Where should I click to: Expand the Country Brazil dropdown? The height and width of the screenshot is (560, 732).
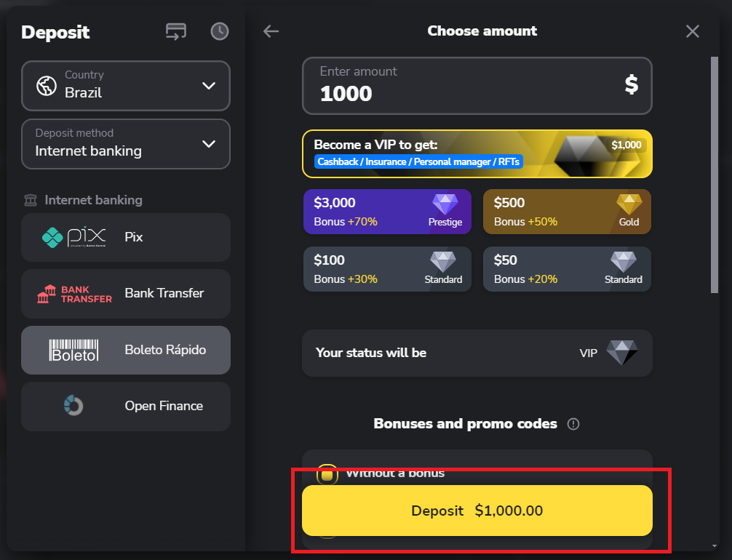[x=126, y=86]
